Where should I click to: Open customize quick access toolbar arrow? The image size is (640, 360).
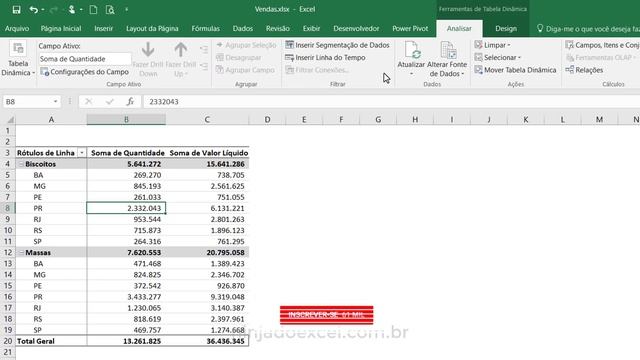point(127,9)
